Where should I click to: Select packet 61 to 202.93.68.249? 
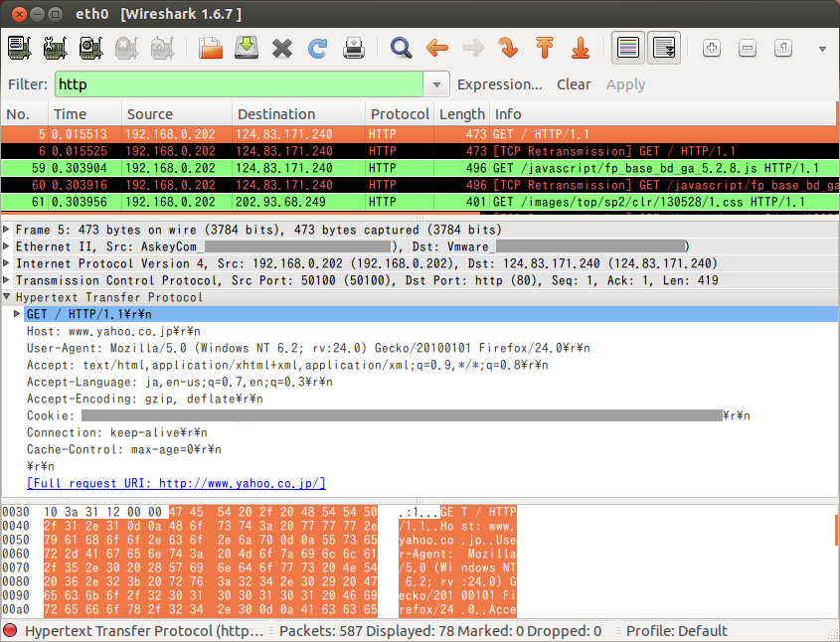(x=420, y=202)
